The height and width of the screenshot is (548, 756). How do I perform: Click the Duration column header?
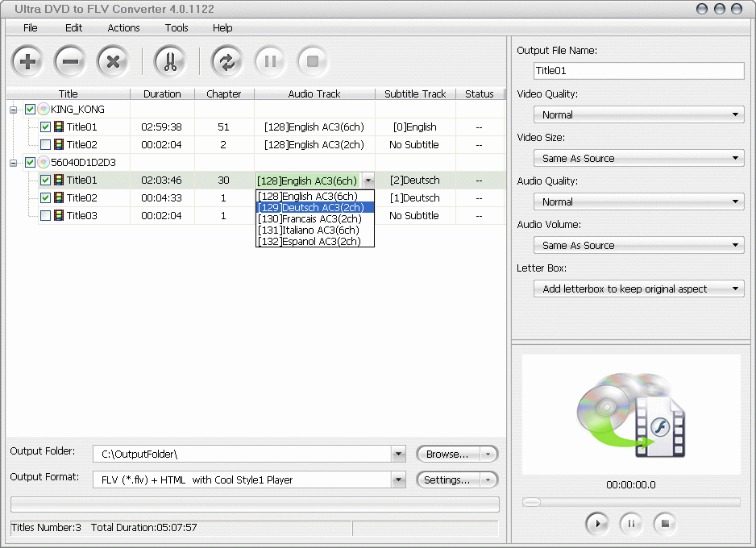coord(163,94)
